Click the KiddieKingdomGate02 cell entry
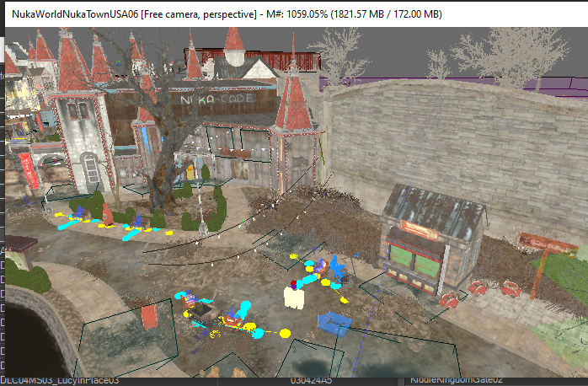Image resolution: width=588 pixels, height=386 pixels. pos(456,381)
